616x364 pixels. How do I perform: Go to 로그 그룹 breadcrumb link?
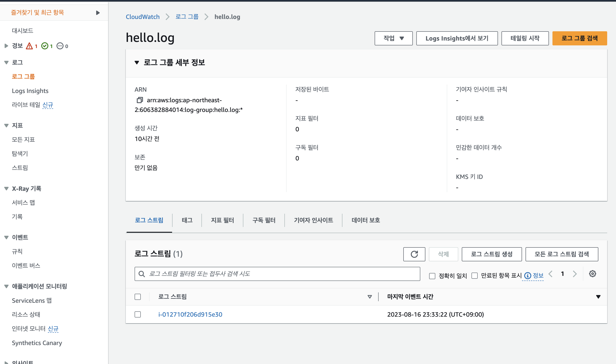187,17
